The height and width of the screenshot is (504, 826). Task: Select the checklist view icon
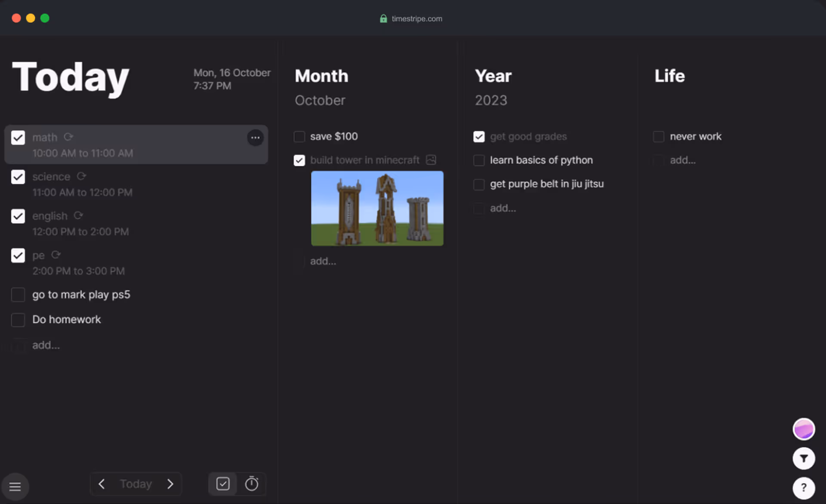click(223, 484)
